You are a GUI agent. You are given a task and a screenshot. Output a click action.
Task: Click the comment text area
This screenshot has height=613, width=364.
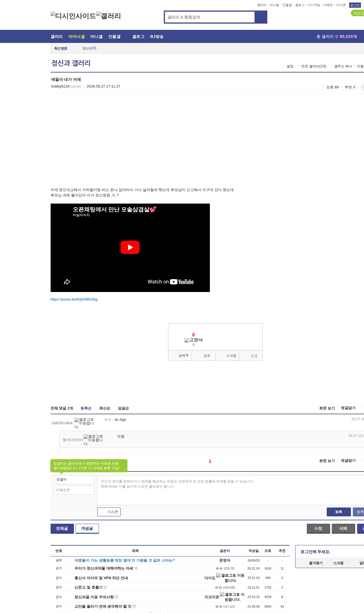(231, 490)
